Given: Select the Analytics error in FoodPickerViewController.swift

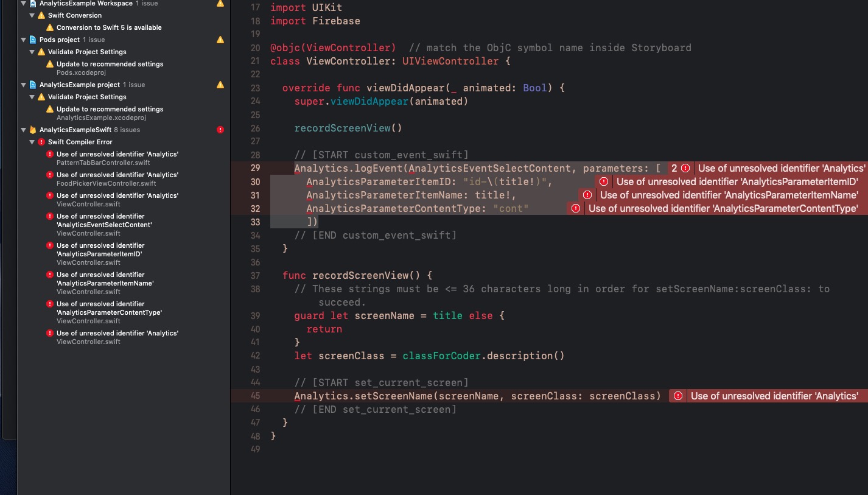Looking at the screenshot, I should click(x=117, y=178).
